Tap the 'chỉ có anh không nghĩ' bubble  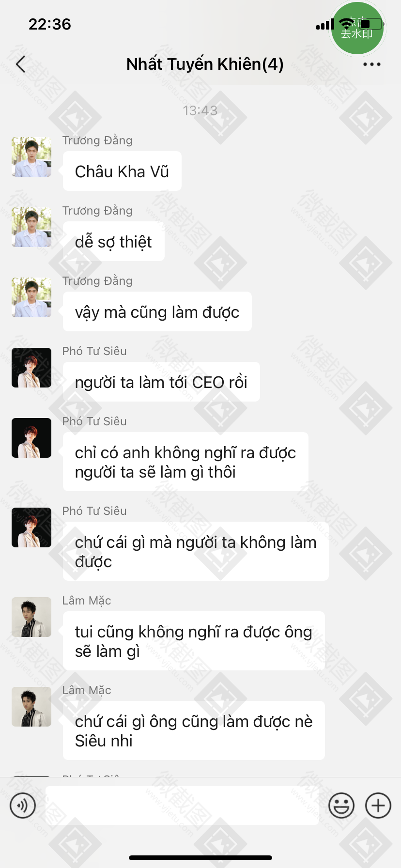(185, 462)
